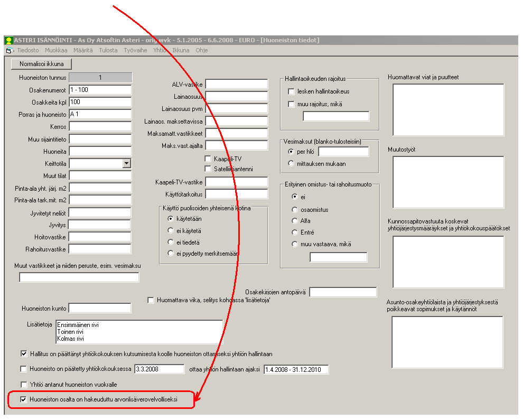Click the Lainaosuus pvm field

pos(237,108)
